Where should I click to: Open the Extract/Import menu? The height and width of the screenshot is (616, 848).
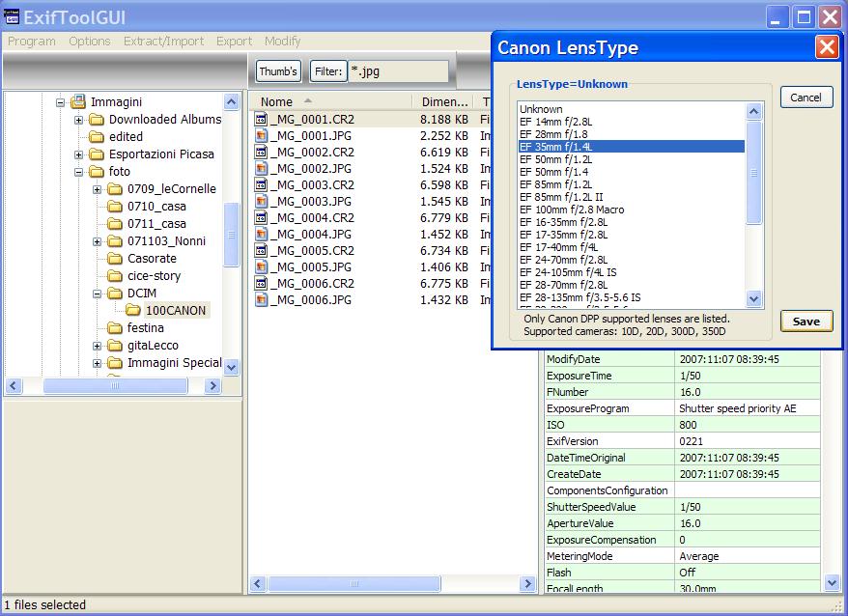pos(163,42)
